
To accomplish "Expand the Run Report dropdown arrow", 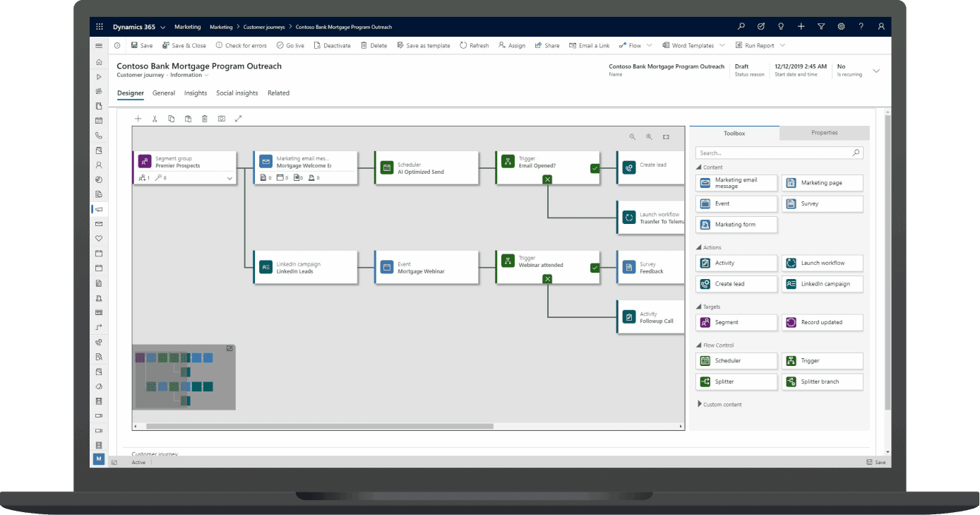I will 782,45.
